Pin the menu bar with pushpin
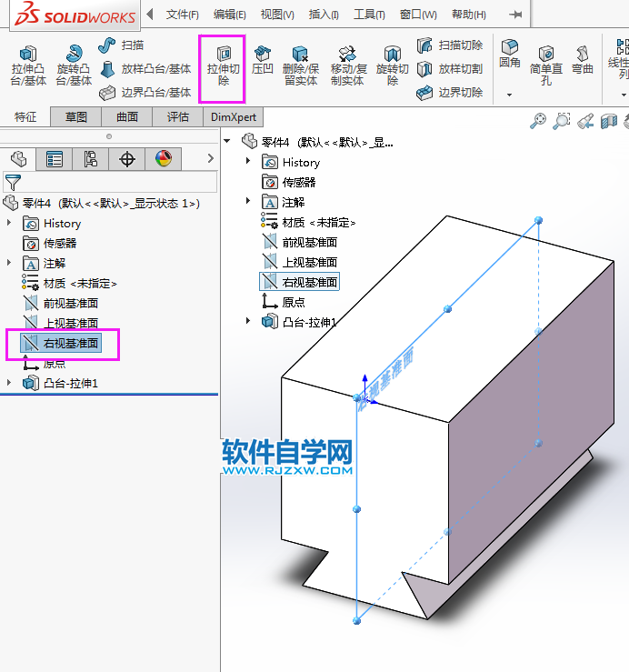This screenshot has height=672, width=629. pos(515,15)
